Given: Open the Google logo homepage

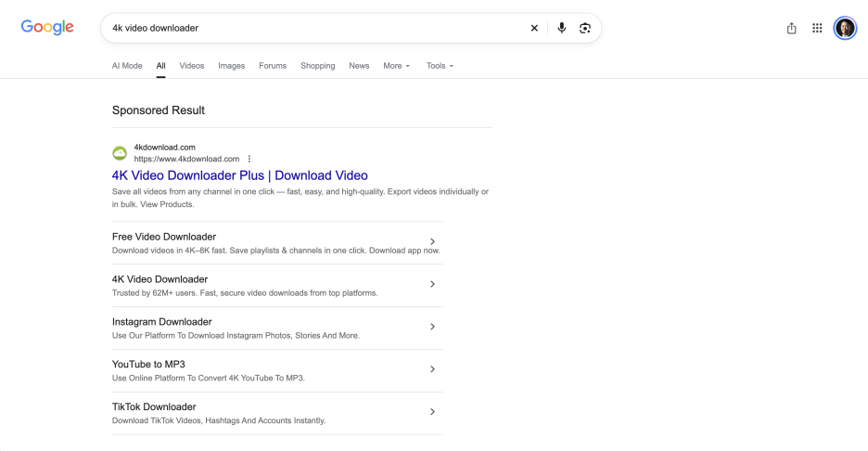Looking at the screenshot, I should tap(47, 27).
